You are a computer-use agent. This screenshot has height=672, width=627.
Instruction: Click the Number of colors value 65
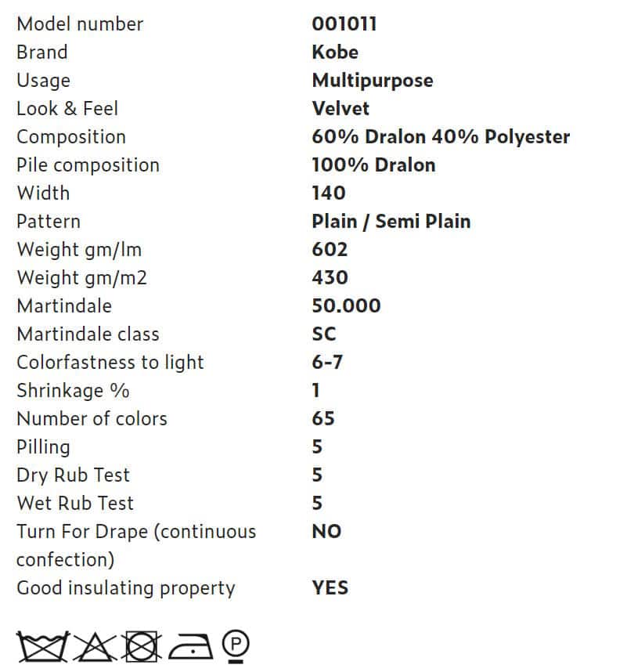tap(323, 419)
